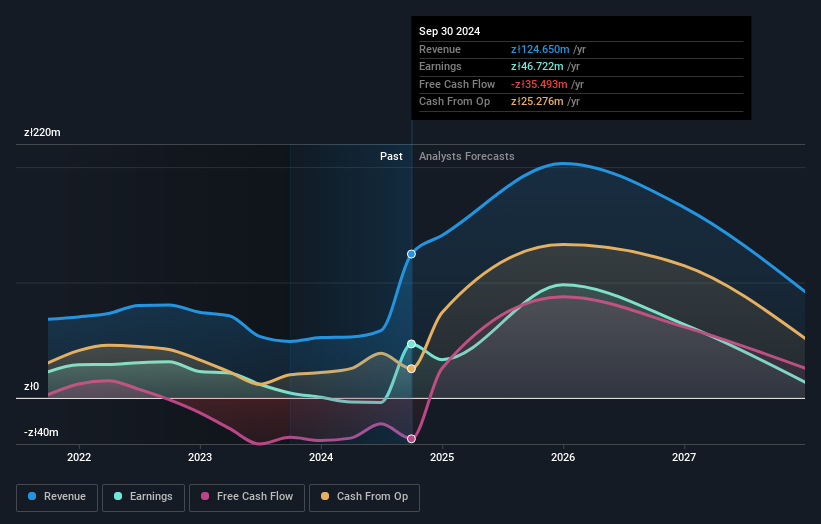
Task: Click the orange Cash From Op data point
Action: (x=412, y=369)
